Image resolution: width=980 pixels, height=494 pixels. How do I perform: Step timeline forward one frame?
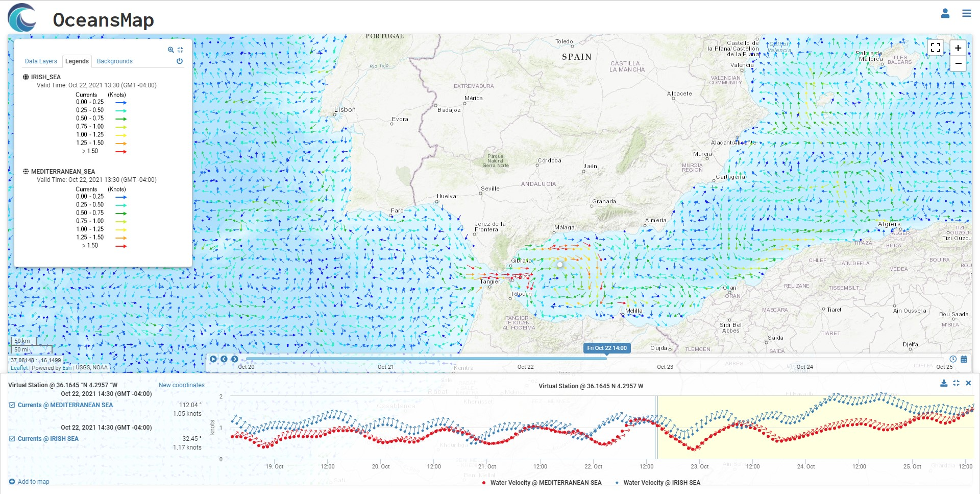pyautogui.click(x=234, y=359)
